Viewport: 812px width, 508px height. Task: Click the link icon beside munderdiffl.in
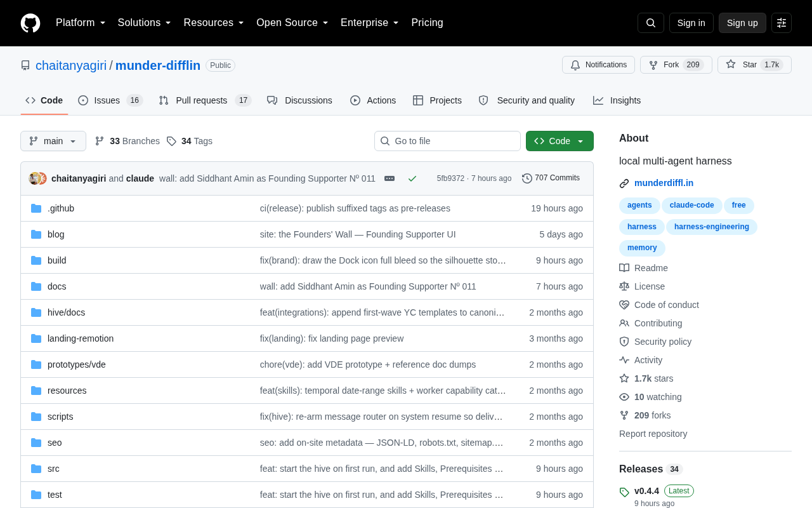pos(624,184)
